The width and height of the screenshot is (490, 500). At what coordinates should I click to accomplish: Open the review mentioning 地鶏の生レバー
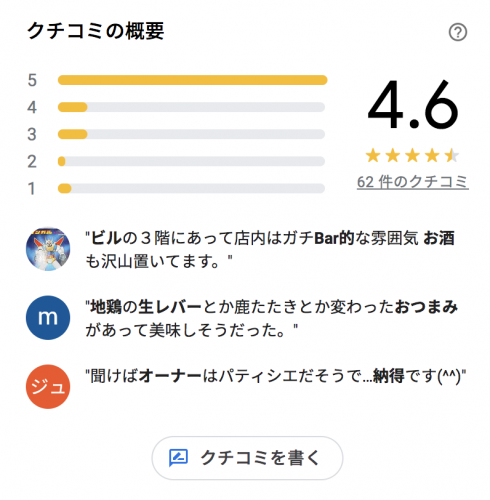(x=272, y=318)
